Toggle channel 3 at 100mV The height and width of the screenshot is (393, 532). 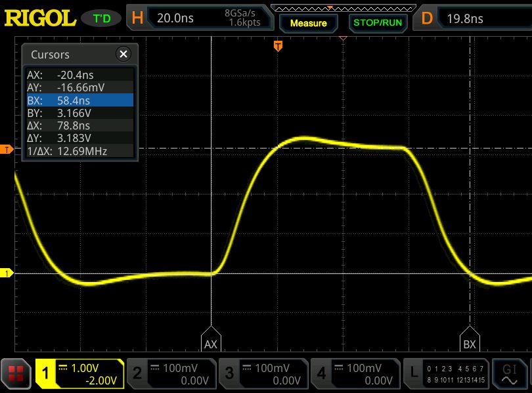[263, 374]
